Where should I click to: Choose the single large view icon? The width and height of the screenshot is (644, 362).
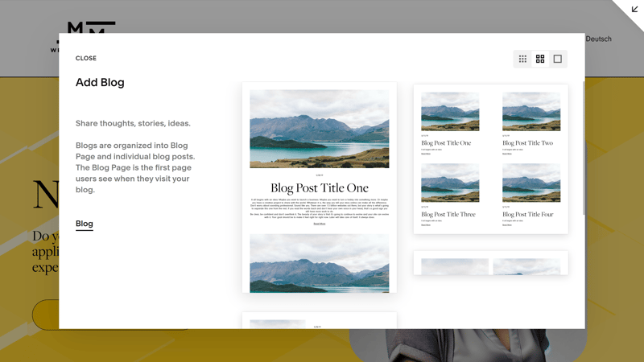(x=557, y=59)
